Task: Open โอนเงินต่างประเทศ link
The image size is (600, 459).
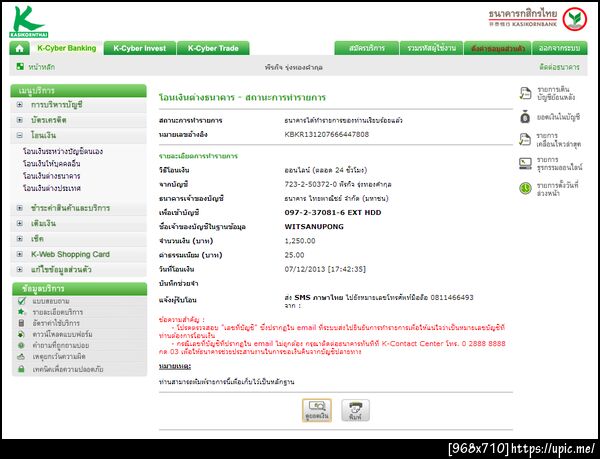Action: coord(52,188)
